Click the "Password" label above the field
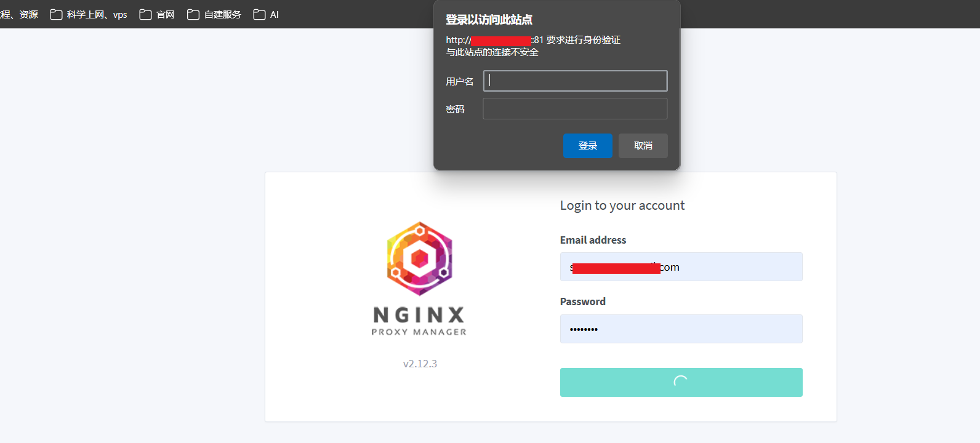The width and height of the screenshot is (980, 443). tap(582, 301)
